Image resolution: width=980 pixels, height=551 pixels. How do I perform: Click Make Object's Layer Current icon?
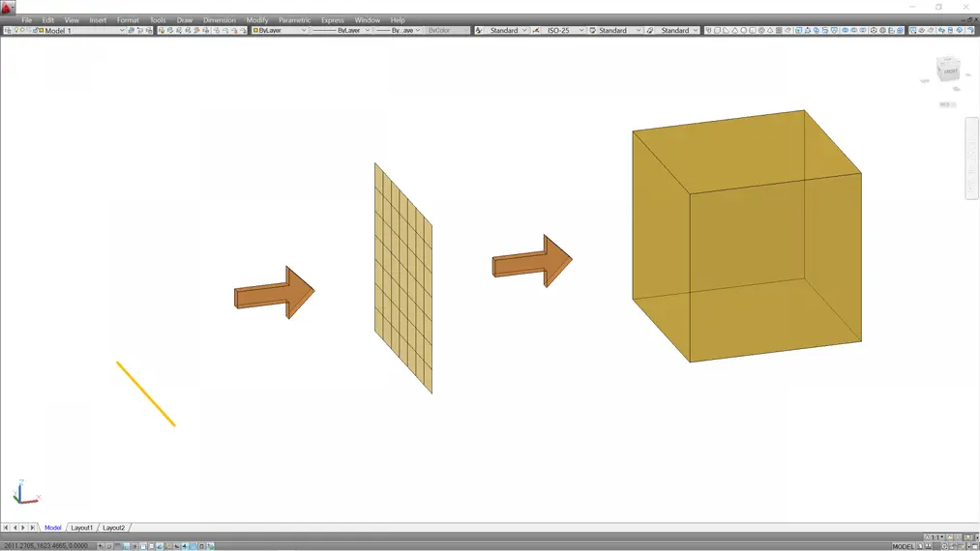131,30
